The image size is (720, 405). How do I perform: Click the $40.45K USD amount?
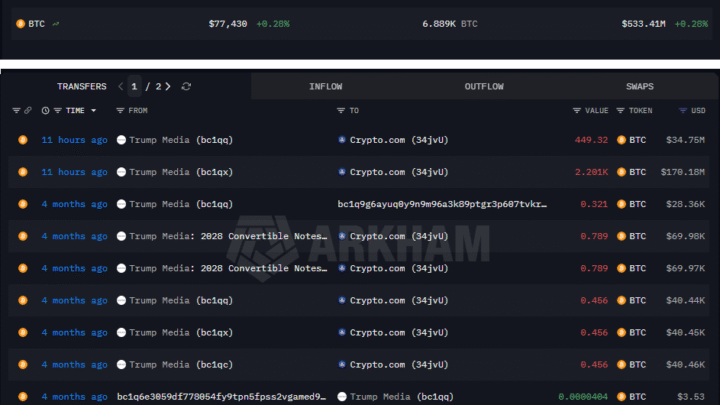point(685,332)
